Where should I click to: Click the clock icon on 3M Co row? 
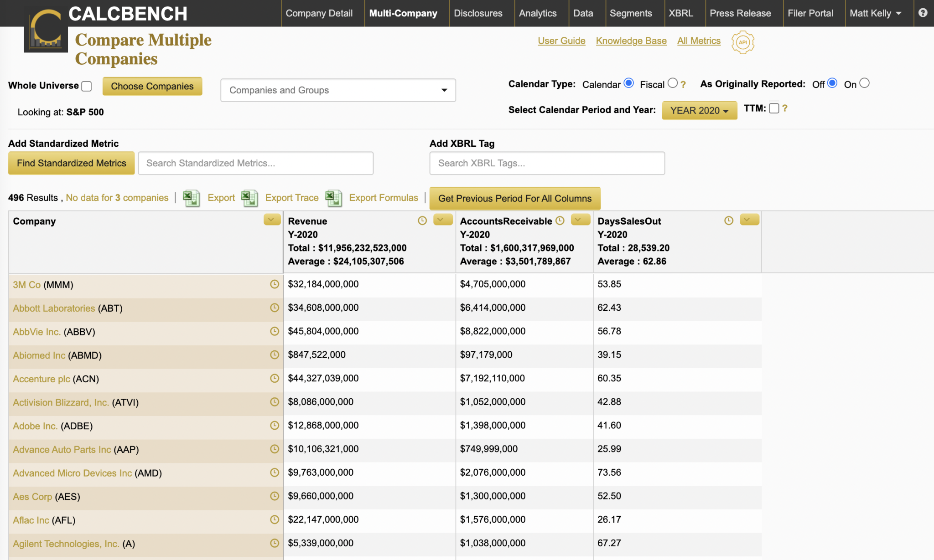(x=274, y=284)
